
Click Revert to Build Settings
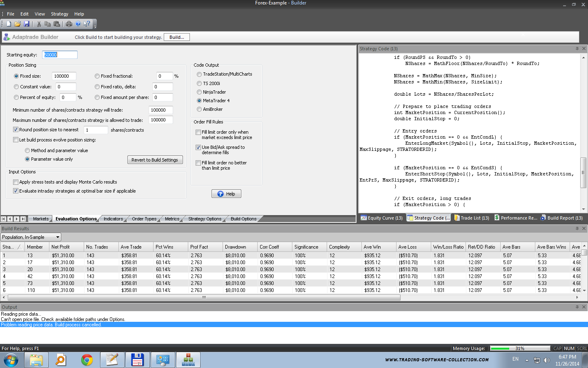point(155,160)
